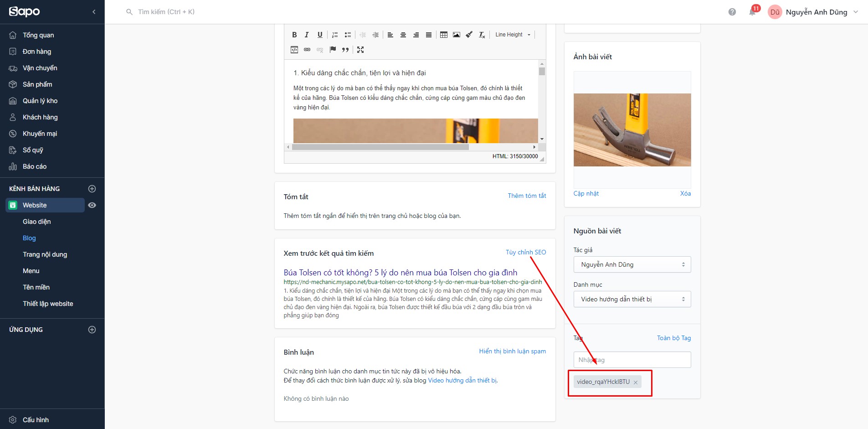868x429 pixels.
Task: Insert a bulleted list
Action: pos(348,35)
